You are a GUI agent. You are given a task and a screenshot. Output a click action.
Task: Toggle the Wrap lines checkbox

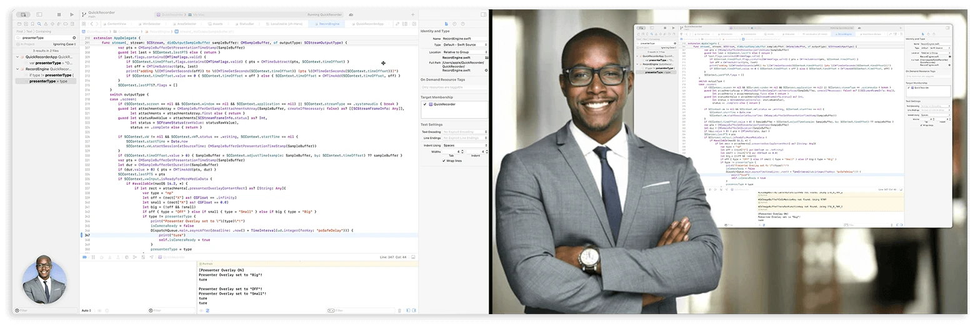[444, 161]
